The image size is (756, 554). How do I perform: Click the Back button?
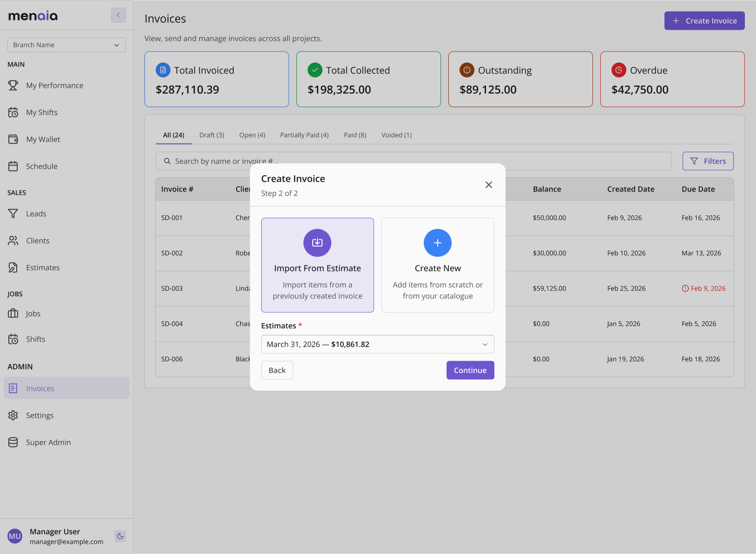pos(277,370)
